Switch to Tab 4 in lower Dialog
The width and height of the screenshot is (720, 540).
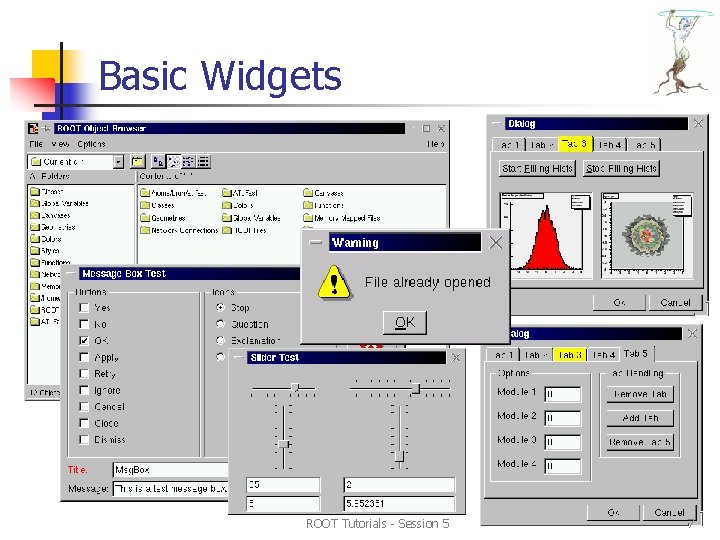[x=604, y=354]
